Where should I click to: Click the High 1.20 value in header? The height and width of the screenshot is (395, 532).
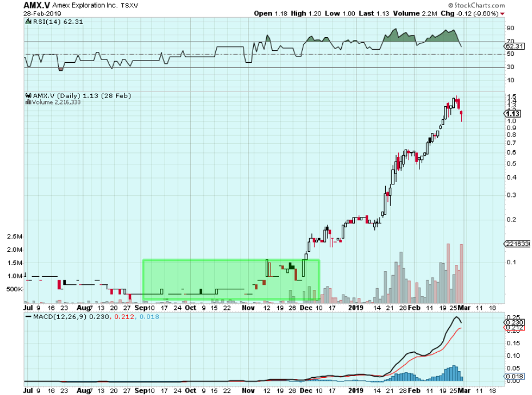306,14
